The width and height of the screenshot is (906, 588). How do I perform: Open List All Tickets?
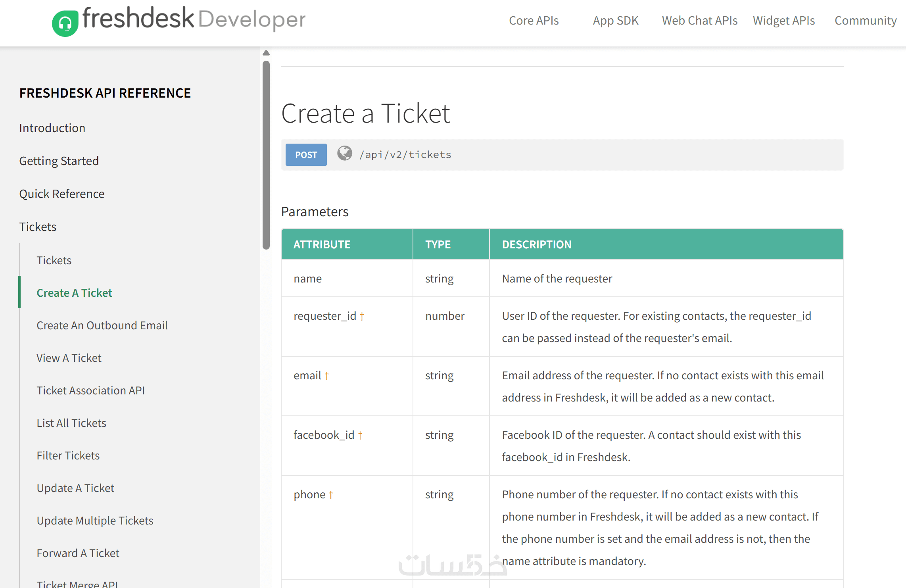pos(71,423)
